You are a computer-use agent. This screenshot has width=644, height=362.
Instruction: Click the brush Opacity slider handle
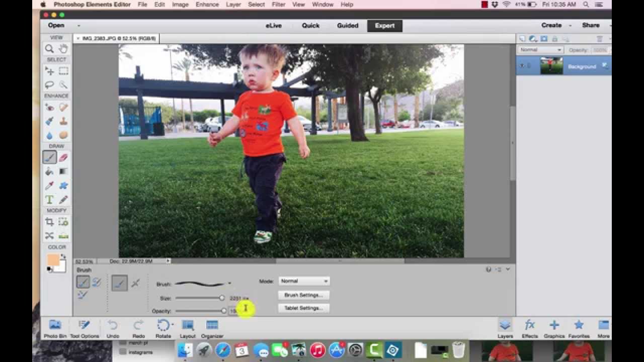[x=224, y=311]
